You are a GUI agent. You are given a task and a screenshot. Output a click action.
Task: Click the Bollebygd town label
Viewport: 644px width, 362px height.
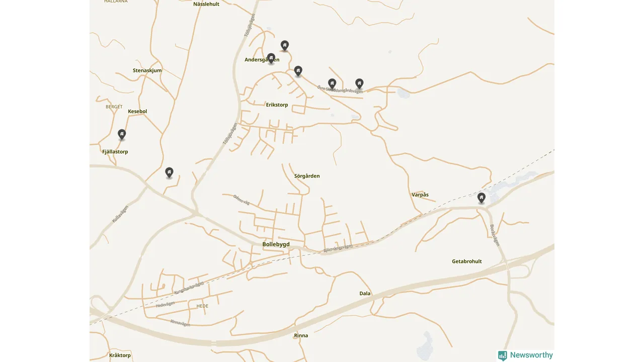point(276,244)
